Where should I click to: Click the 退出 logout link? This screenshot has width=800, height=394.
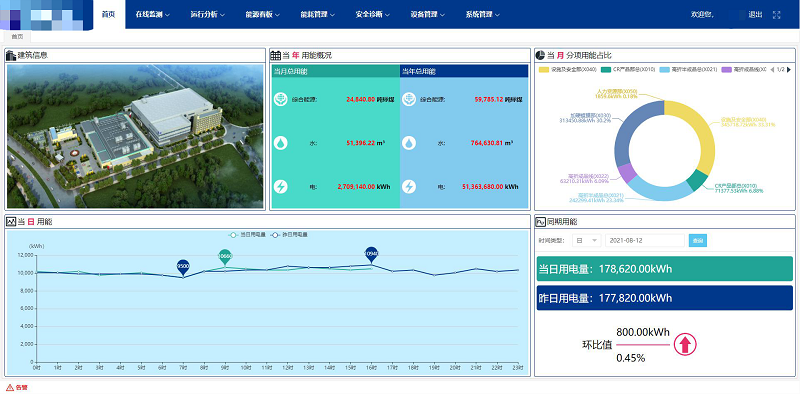coord(755,15)
